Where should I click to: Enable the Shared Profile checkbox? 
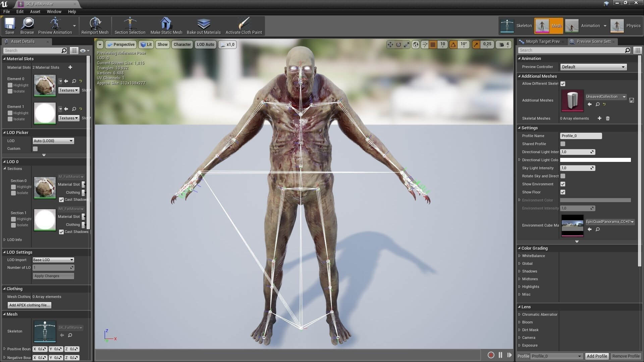point(563,144)
